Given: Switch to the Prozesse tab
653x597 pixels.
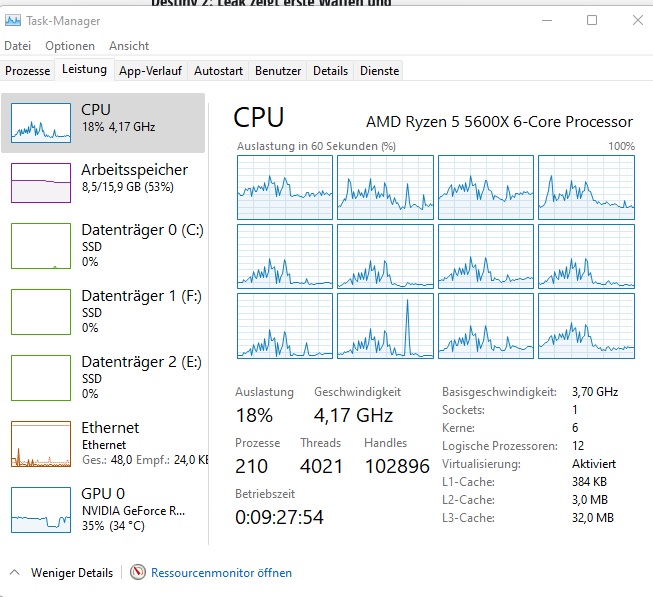Looking at the screenshot, I should [x=27, y=71].
